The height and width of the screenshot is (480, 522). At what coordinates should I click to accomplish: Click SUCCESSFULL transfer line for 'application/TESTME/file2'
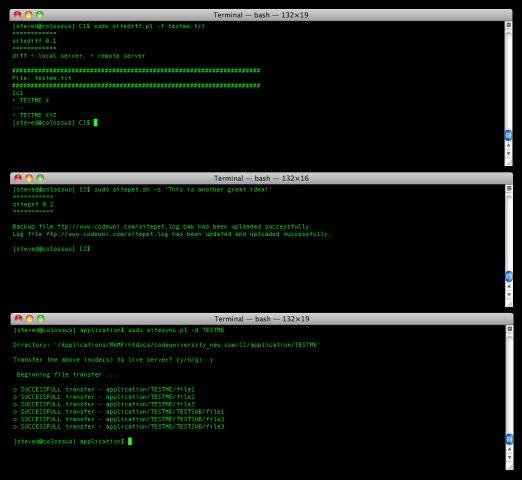pyautogui.click(x=104, y=397)
